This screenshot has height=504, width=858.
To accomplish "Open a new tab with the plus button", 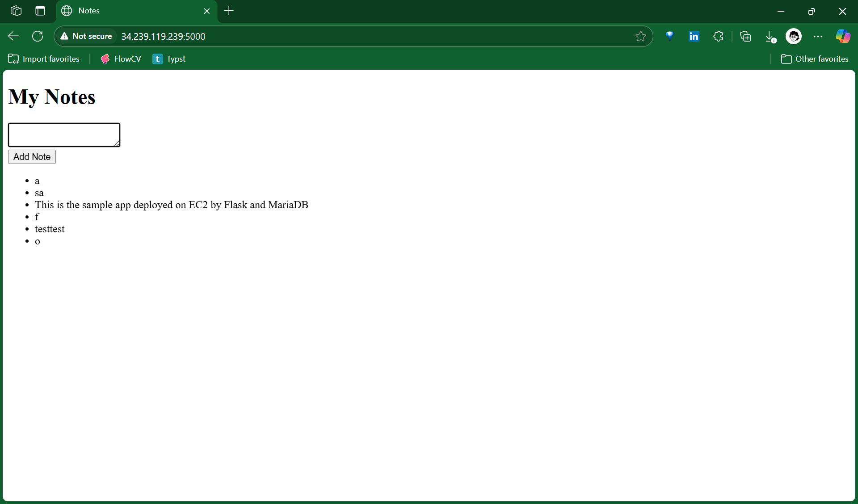I will (229, 11).
